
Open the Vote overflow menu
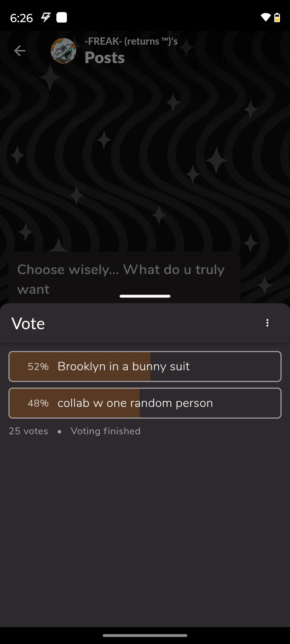click(267, 323)
